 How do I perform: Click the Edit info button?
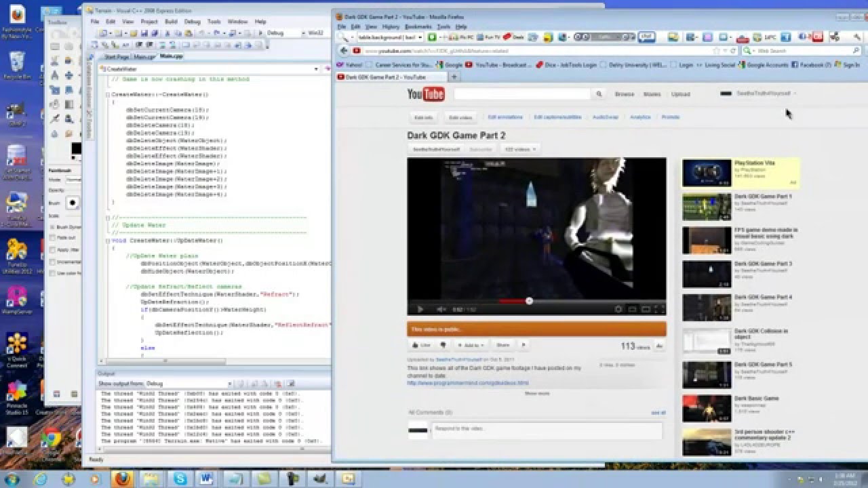click(423, 117)
